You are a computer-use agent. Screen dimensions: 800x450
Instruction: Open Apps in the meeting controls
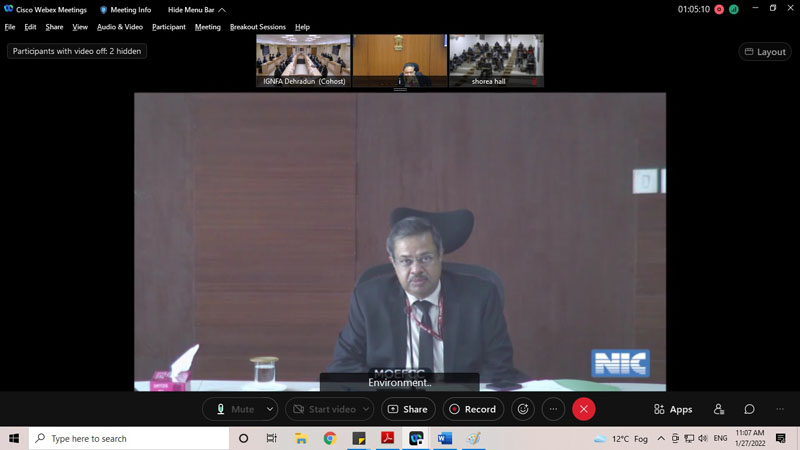[x=673, y=409]
